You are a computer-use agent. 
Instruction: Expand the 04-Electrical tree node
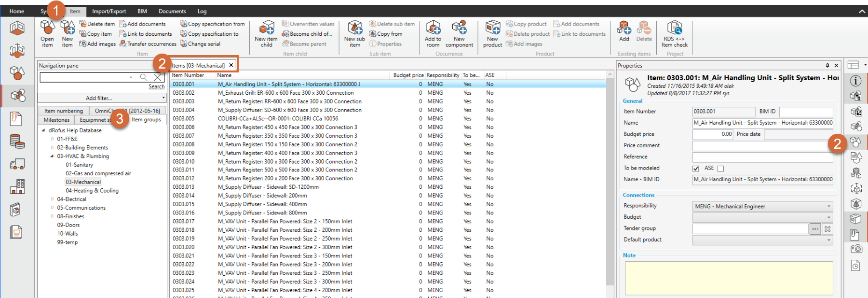click(53, 199)
